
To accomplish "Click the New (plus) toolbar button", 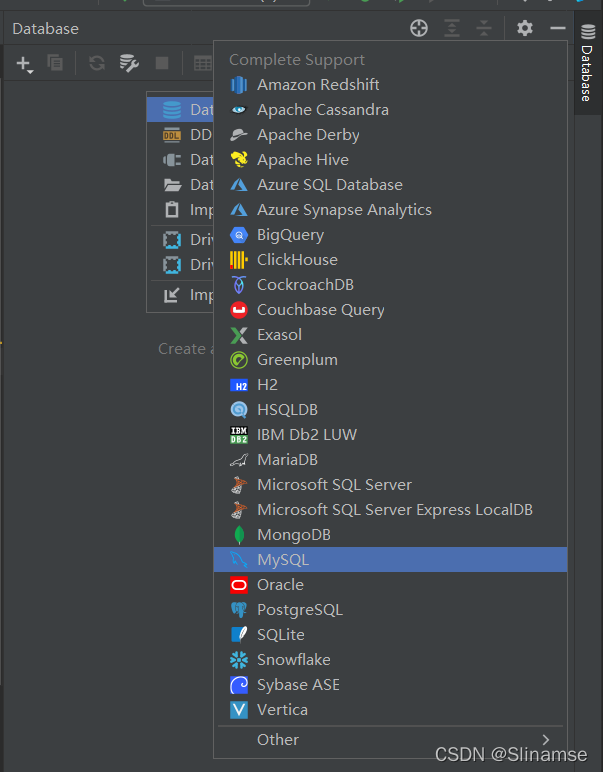I will (24, 64).
